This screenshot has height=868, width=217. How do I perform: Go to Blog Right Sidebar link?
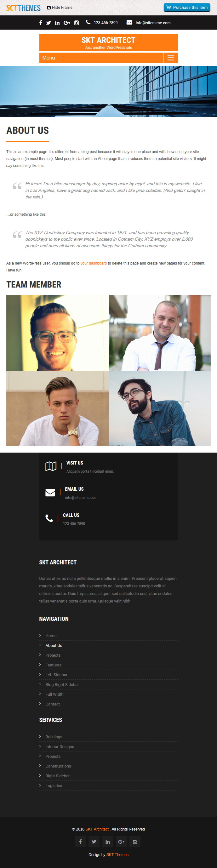coord(62,684)
